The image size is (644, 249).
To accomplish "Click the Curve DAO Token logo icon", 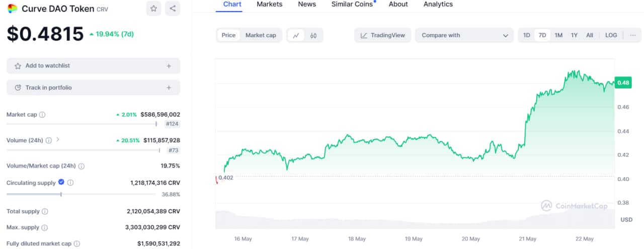I will coord(12,9).
